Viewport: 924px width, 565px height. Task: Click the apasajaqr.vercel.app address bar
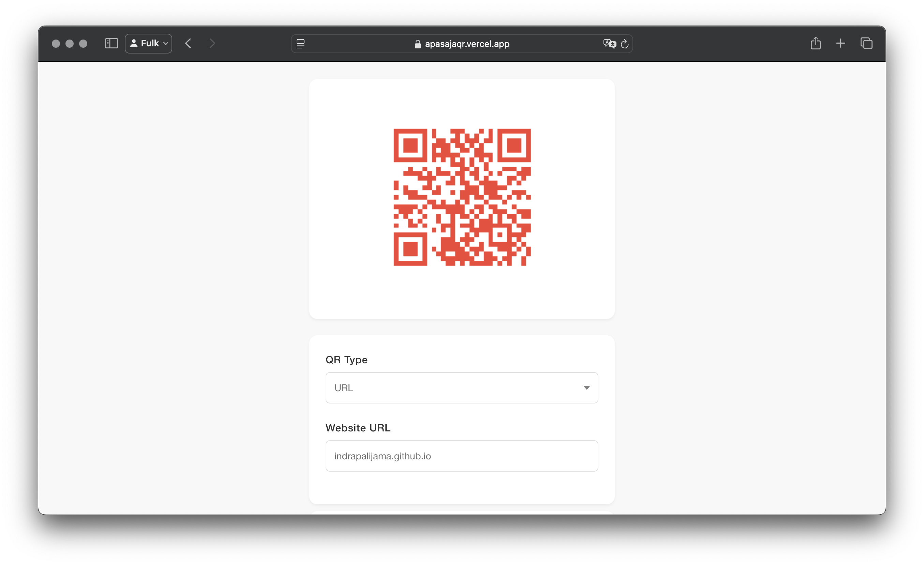point(466,44)
